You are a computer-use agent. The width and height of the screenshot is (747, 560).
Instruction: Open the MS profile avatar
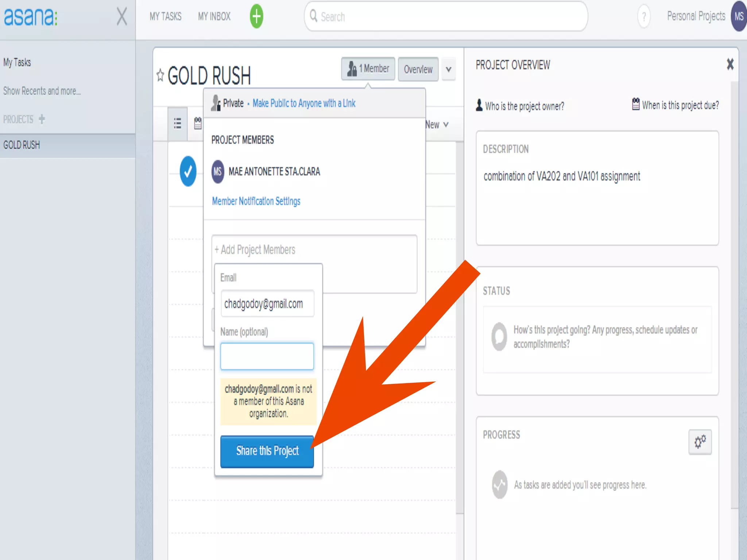(x=739, y=16)
